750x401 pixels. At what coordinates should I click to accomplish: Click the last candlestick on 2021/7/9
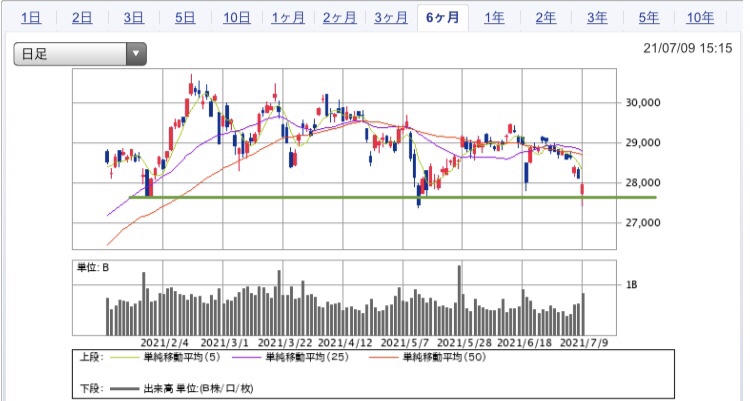583,190
